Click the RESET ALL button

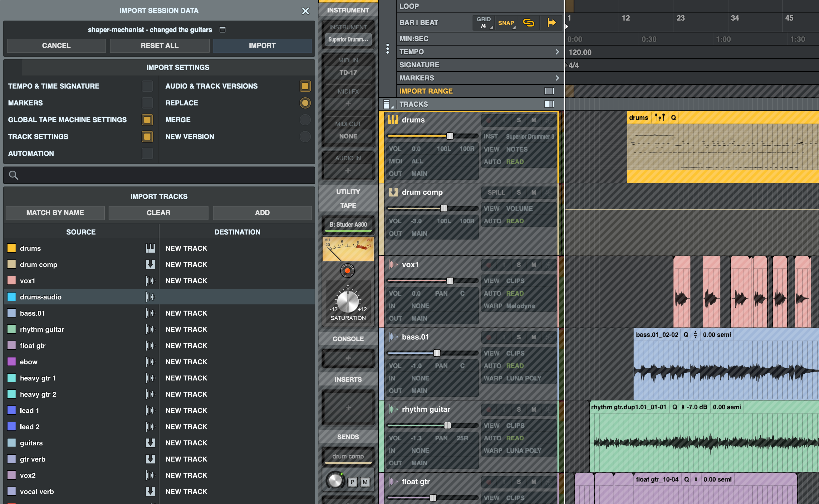click(x=159, y=46)
